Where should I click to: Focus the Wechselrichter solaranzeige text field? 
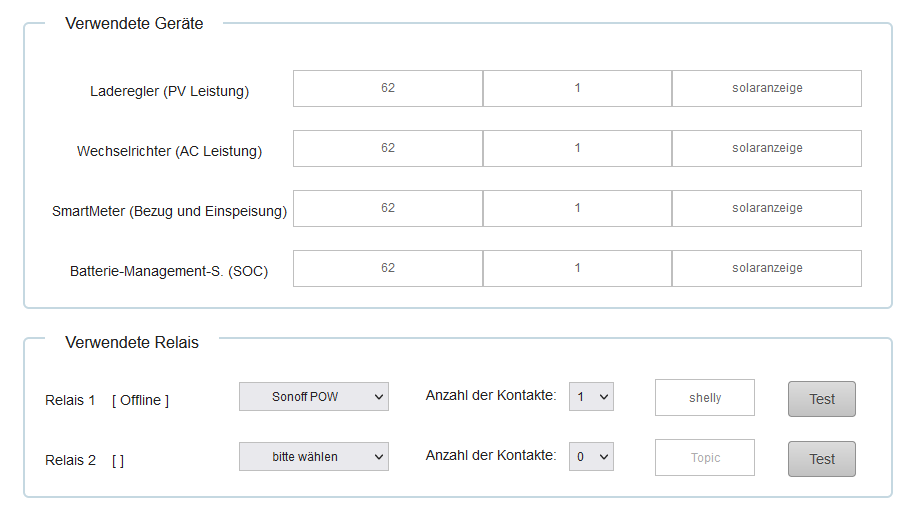coord(766,148)
